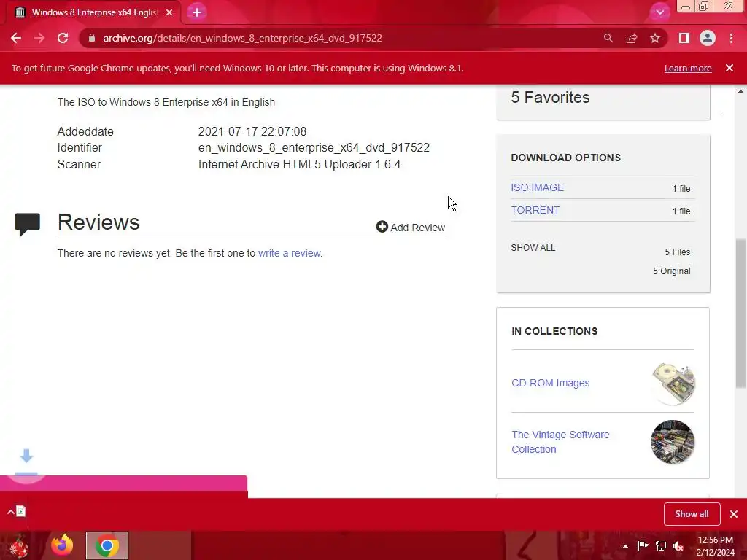This screenshot has width=747, height=560.
Task: Select the Windows 8 Enterprise x64 tab
Action: [x=93, y=12]
